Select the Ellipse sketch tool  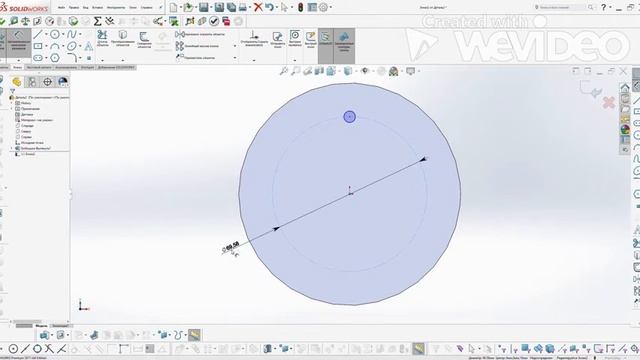coord(71,46)
